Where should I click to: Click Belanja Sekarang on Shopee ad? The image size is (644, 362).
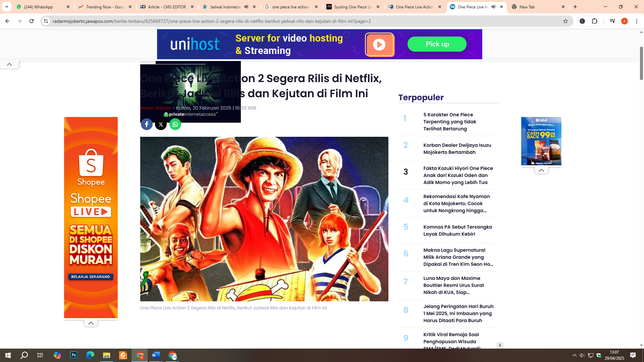click(x=91, y=277)
